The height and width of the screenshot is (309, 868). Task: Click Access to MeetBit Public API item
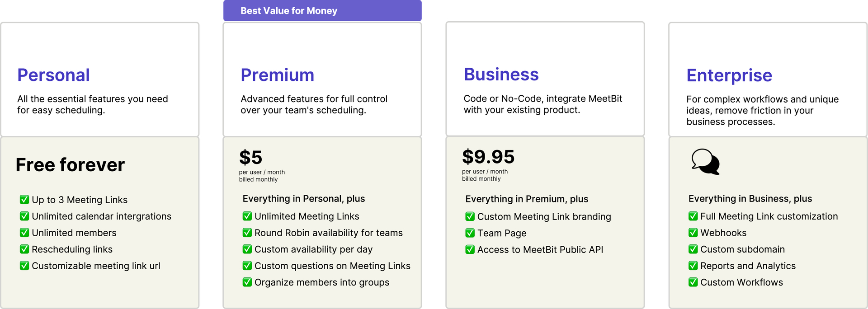click(534, 250)
